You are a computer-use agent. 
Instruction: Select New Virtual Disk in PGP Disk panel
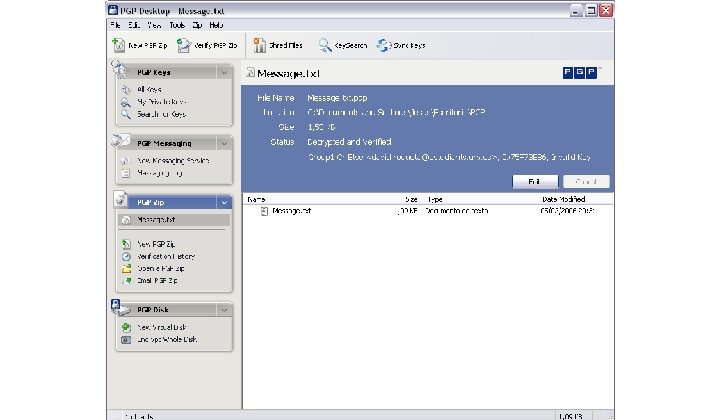coord(162,327)
